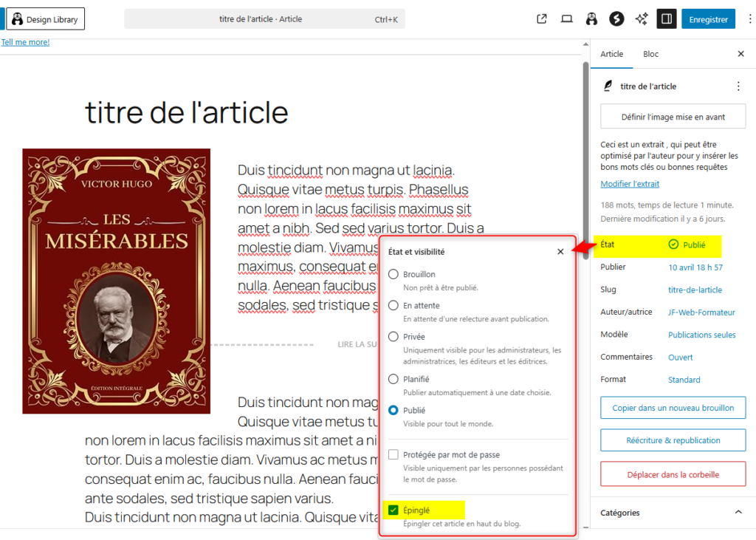The width and height of the screenshot is (756, 540).
Task: Click the editor vertical scrollbar
Action: [585, 160]
